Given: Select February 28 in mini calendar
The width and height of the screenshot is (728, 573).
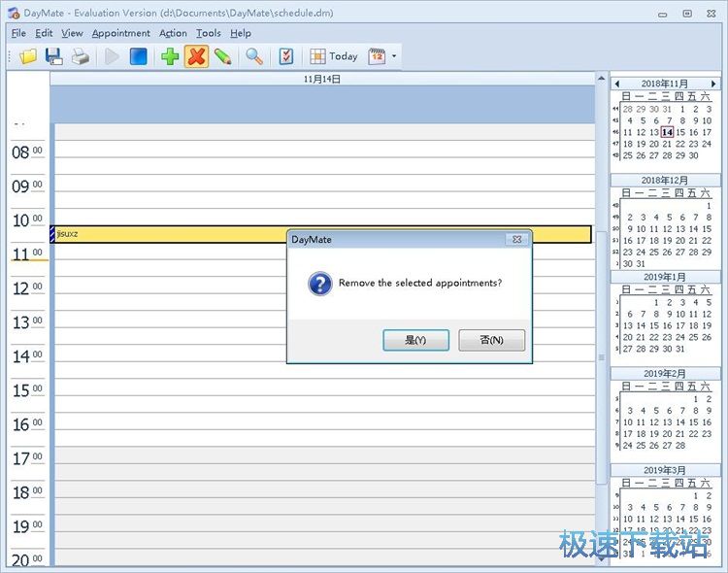Looking at the screenshot, I should 680,446.
